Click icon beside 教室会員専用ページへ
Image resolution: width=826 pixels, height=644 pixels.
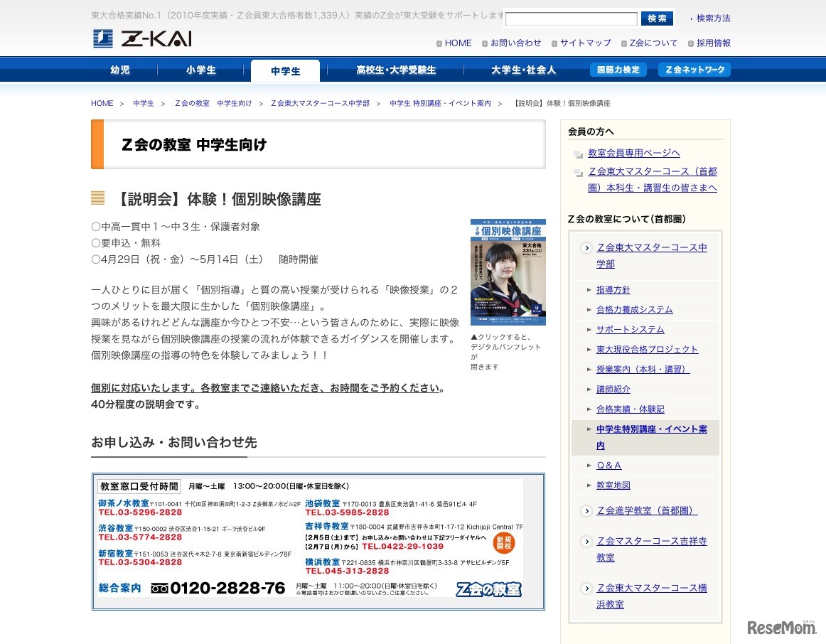579,154
